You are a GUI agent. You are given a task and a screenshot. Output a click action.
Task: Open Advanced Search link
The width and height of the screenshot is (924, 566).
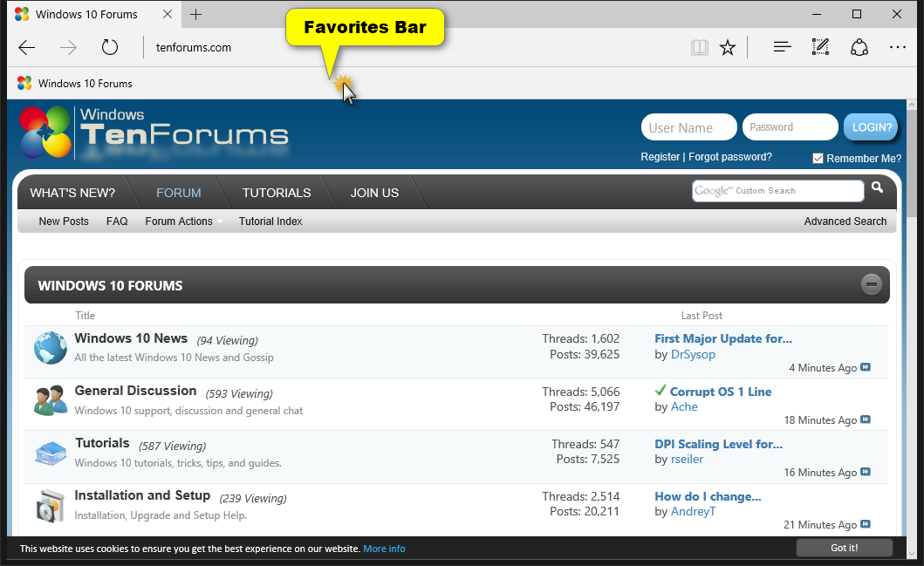(845, 222)
